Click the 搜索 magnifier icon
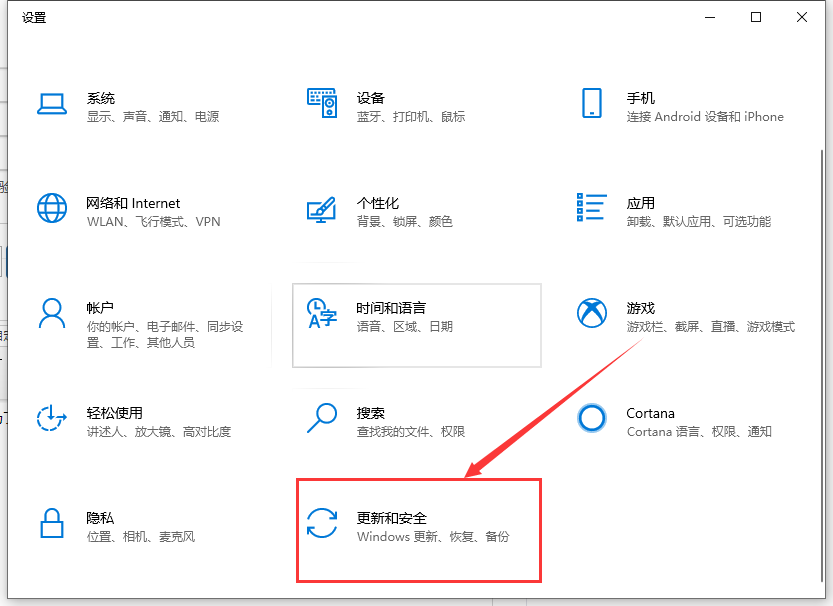The width and height of the screenshot is (833, 606). click(322, 420)
